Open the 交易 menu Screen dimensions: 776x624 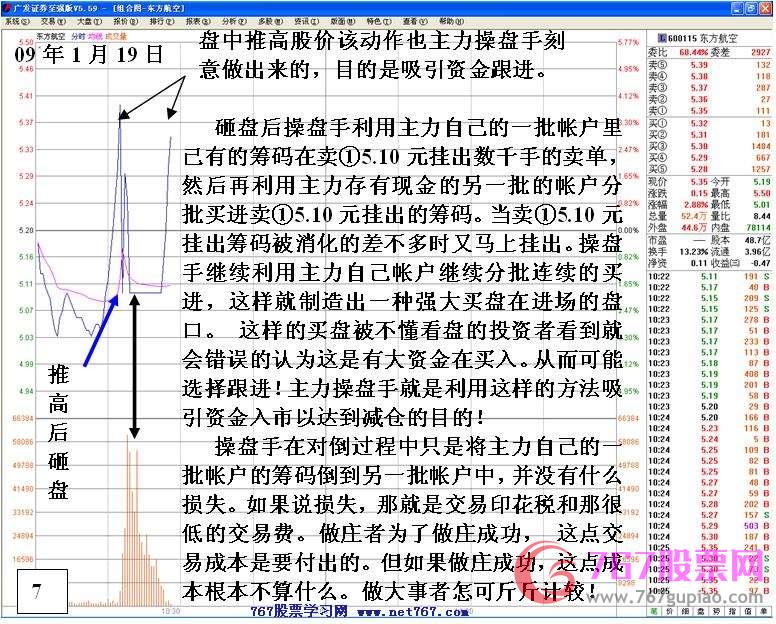click(53, 22)
